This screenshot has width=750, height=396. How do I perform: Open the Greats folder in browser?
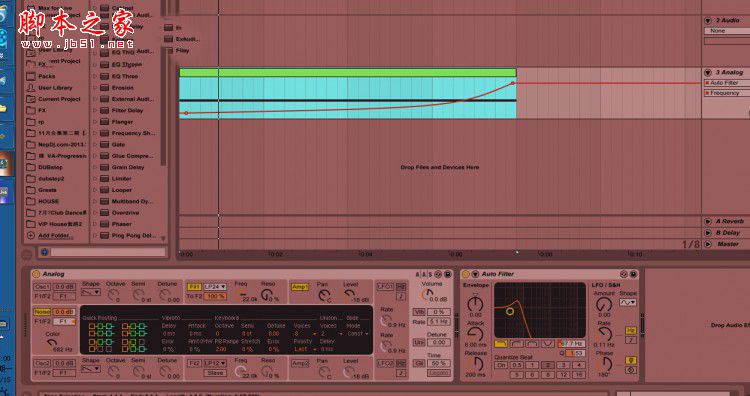pos(47,190)
